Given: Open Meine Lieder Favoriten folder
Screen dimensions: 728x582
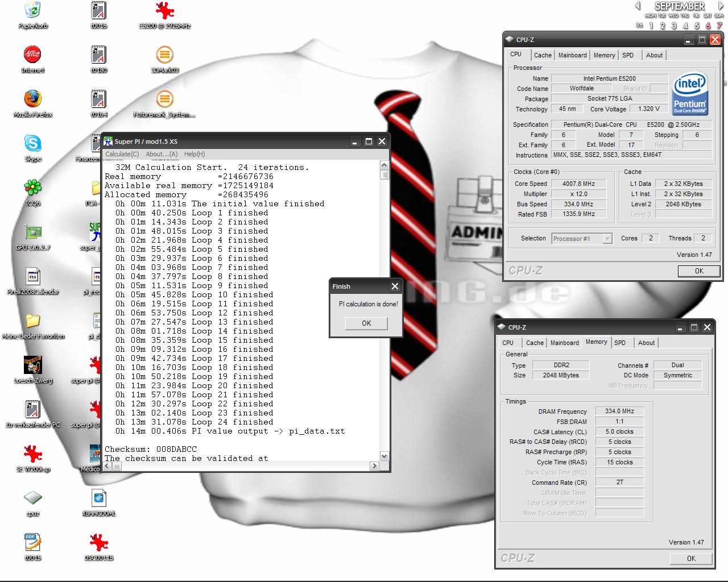Looking at the screenshot, I should coord(33,321).
